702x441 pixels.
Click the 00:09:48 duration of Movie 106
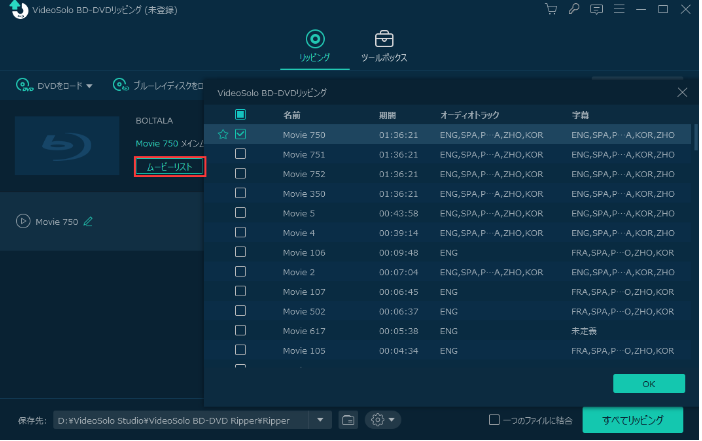[x=398, y=253]
